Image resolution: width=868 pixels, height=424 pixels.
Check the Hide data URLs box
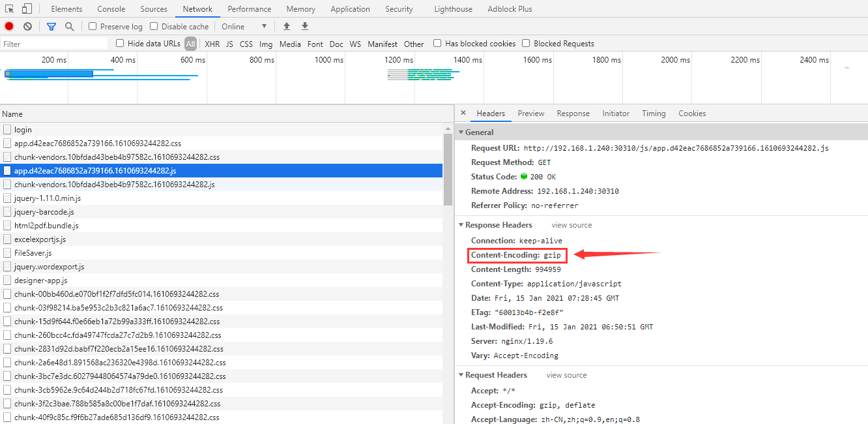tap(120, 43)
